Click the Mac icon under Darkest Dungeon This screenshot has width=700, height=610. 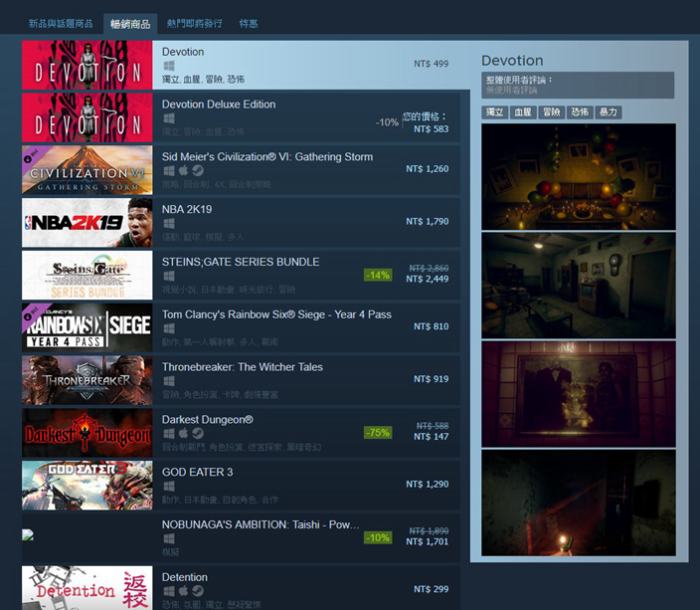tap(184, 434)
